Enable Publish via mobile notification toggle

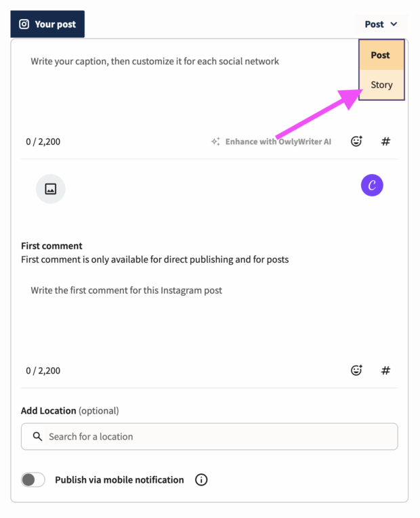[33, 480]
